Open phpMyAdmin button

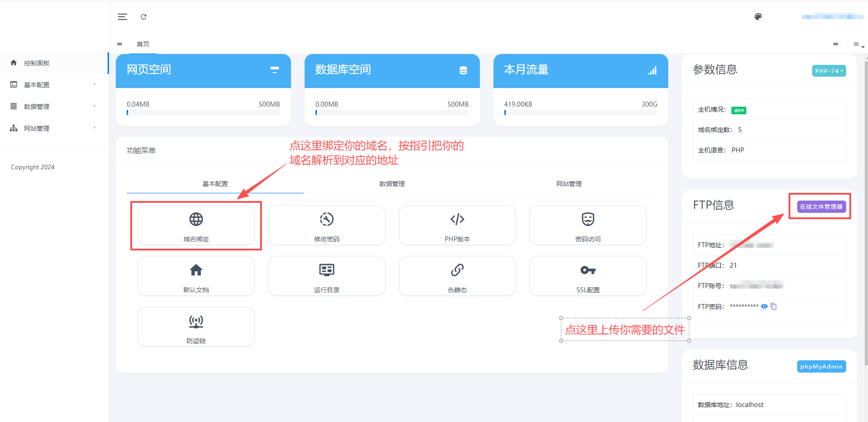(x=821, y=367)
